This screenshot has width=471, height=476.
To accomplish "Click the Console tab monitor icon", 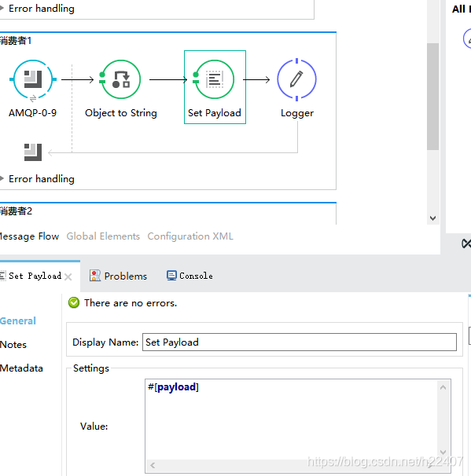I will click(x=171, y=276).
